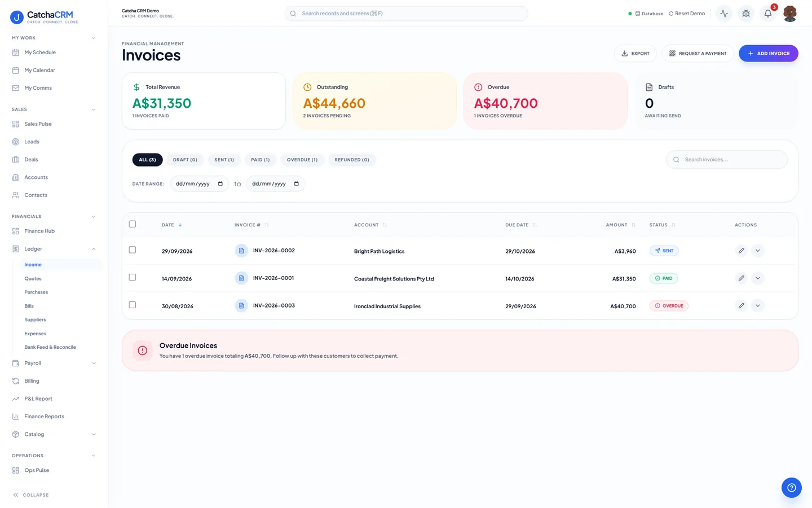This screenshot has width=812, height=508.
Task: Select all invoices with header checkbox
Action: (x=133, y=224)
